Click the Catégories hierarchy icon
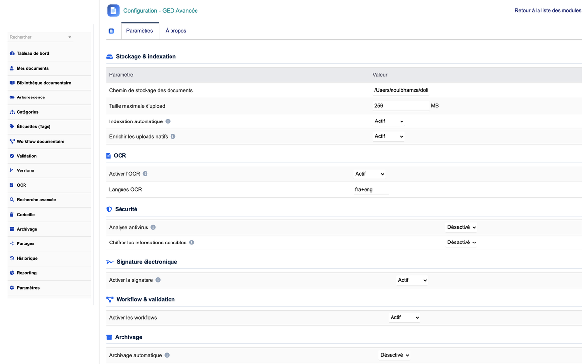This screenshot has width=588, height=364. 12,112
